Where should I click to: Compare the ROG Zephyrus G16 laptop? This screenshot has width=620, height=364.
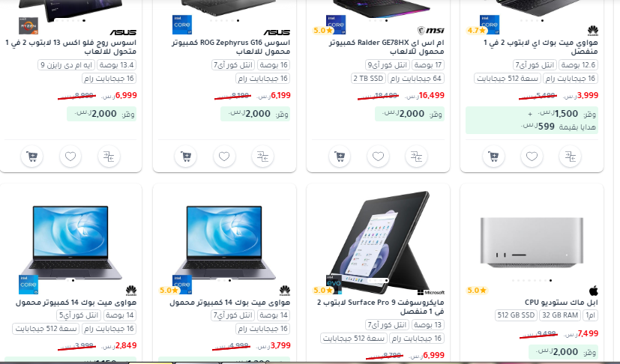click(262, 157)
